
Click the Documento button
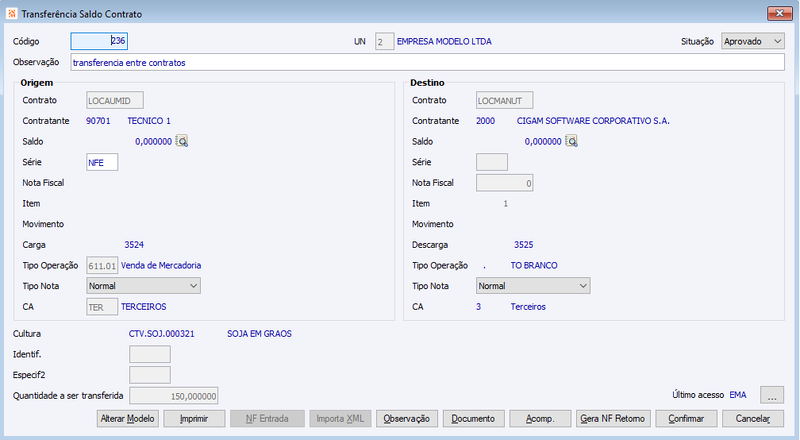tap(473, 419)
